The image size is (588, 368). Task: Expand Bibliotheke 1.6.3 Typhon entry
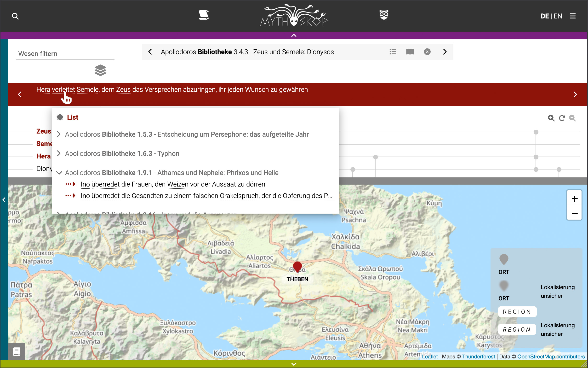[x=118, y=154]
